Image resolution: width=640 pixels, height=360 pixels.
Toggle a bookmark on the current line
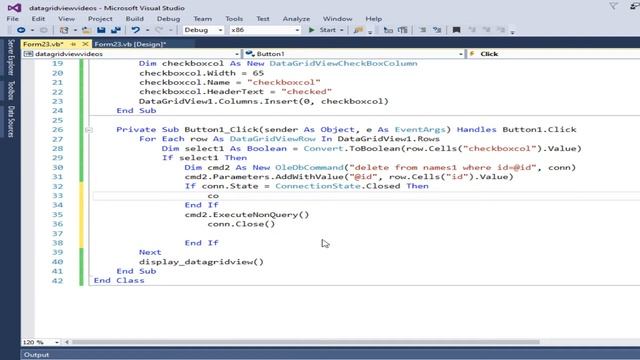coord(456,30)
